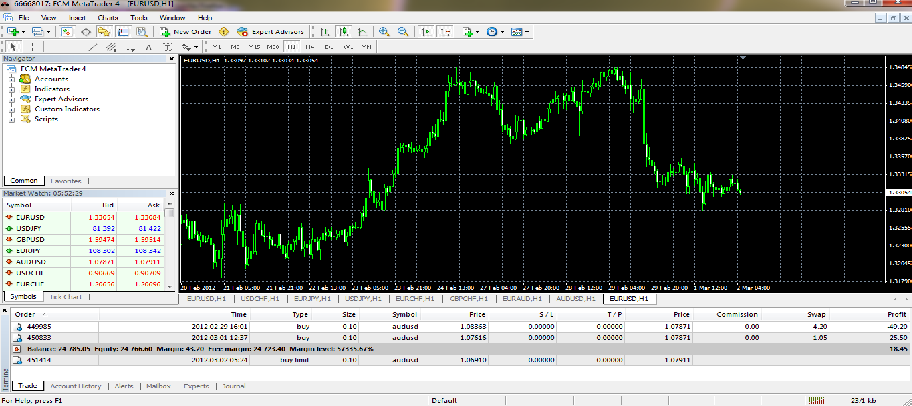Select the Text (A) tool
The image size is (912, 406).
tap(148, 47)
